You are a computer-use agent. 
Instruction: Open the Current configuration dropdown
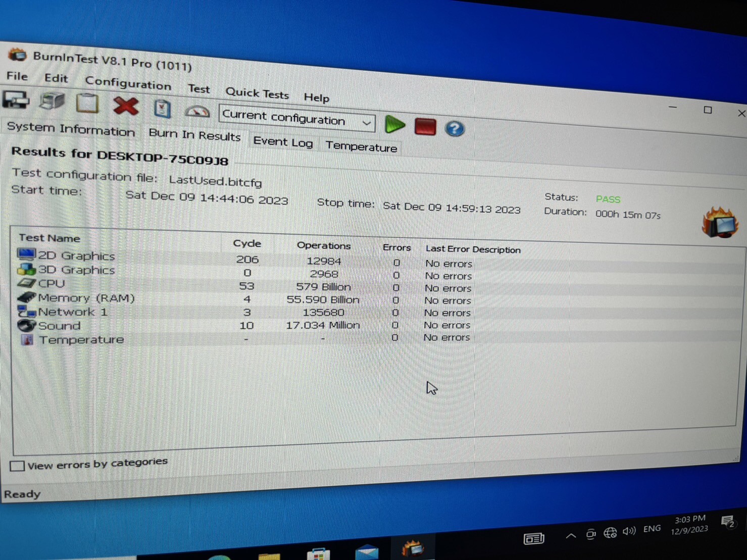coord(297,119)
